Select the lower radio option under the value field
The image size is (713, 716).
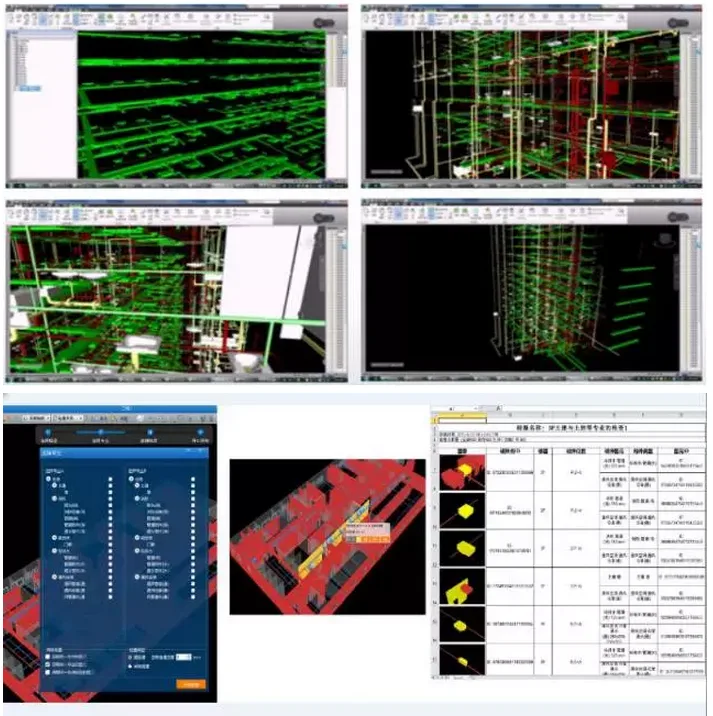130,666
